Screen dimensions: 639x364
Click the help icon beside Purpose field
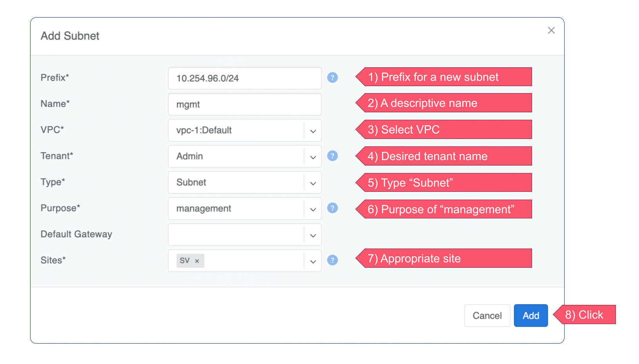click(332, 208)
